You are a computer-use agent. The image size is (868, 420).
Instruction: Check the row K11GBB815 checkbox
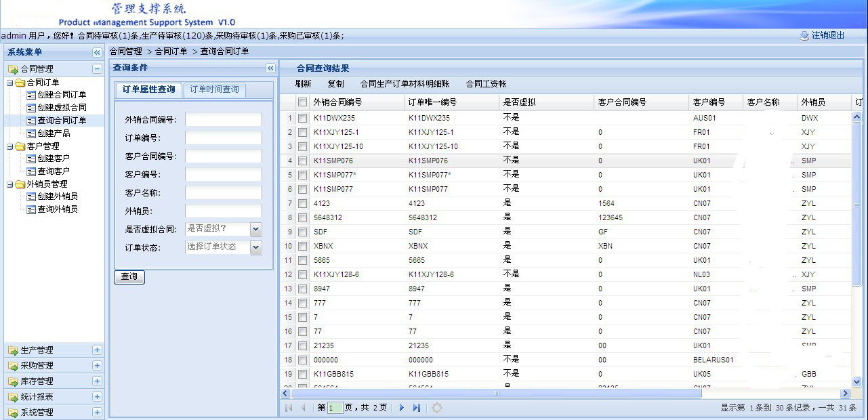coord(302,374)
